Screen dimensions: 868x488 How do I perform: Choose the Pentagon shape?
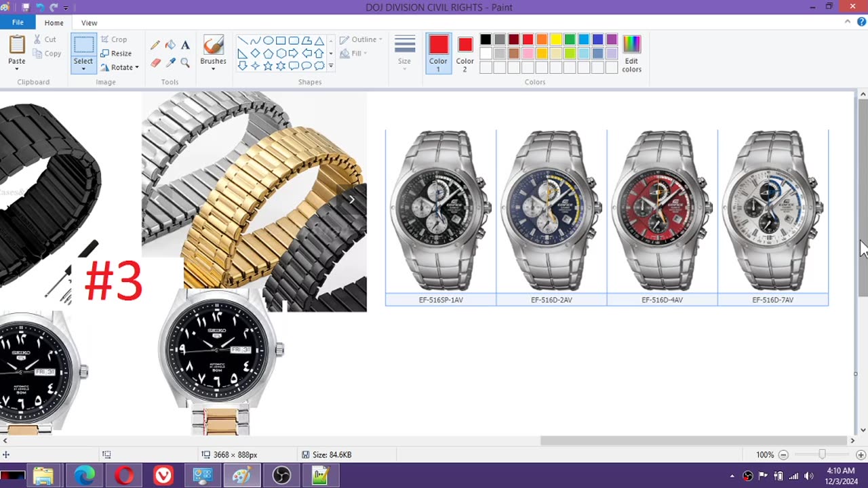(268, 54)
